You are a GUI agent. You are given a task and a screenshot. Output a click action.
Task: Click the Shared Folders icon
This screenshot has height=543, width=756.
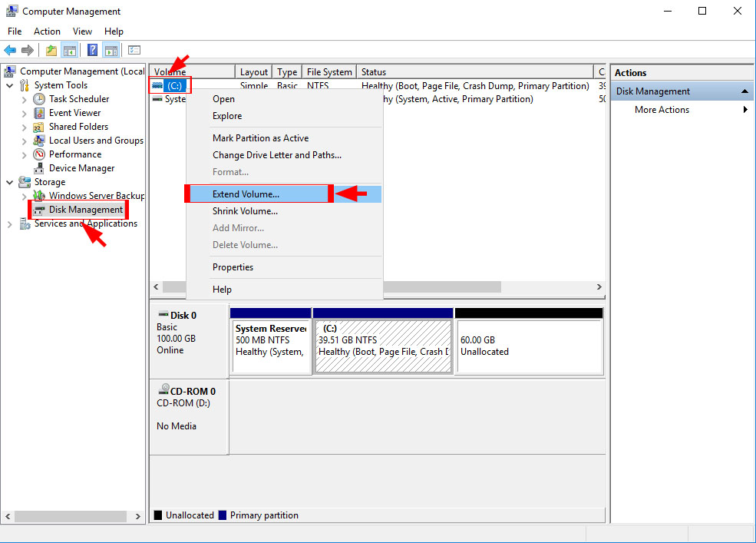pos(39,127)
